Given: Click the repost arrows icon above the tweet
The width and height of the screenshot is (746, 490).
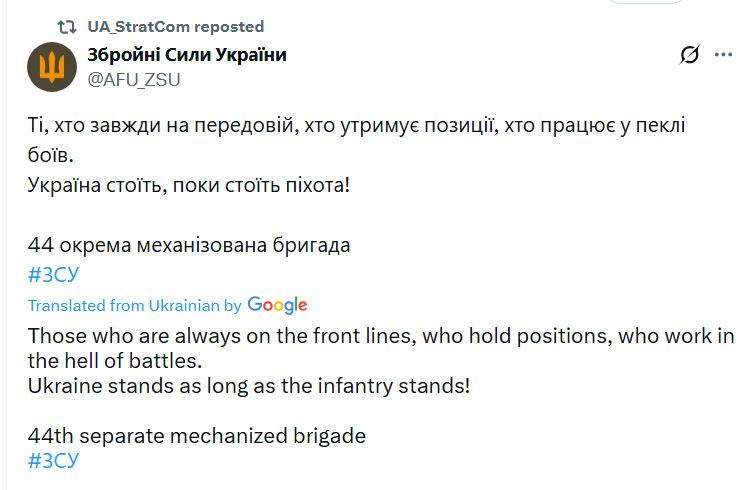Looking at the screenshot, I should [x=67, y=27].
